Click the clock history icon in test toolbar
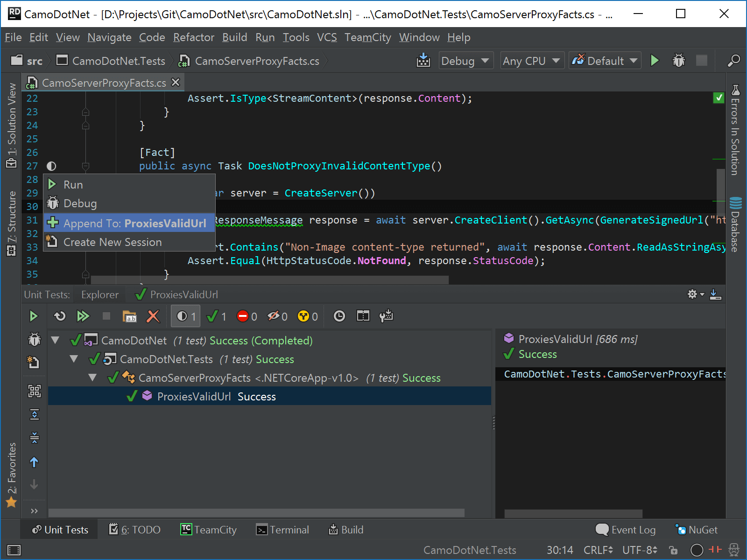The image size is (747, 560). [339, 316]
